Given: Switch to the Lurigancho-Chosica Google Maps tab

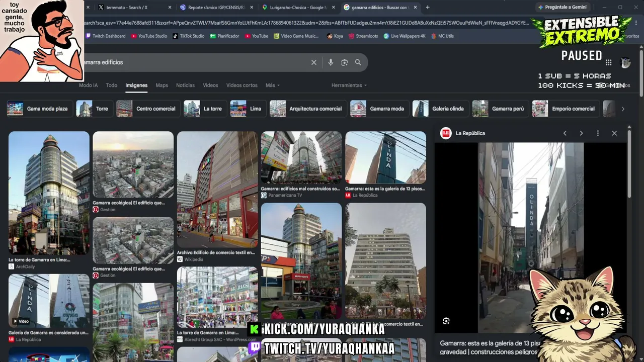Looking at the screenshot, I should (x=298, y=8).
